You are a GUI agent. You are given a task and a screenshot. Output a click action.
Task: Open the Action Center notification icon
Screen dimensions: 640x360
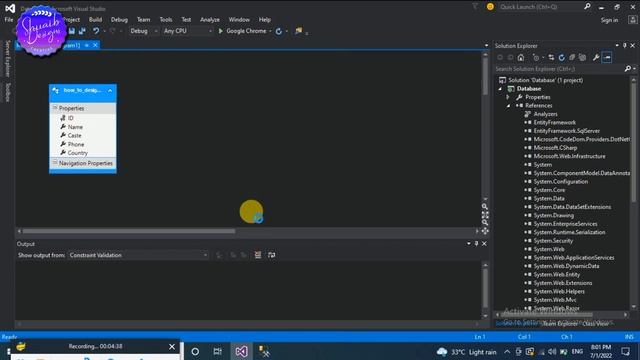[625, 351]
